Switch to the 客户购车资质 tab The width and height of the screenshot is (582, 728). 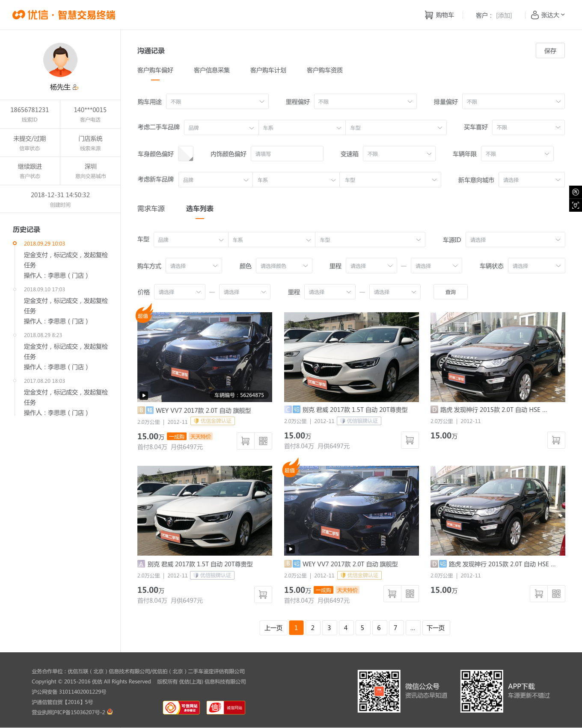(325, 70)
